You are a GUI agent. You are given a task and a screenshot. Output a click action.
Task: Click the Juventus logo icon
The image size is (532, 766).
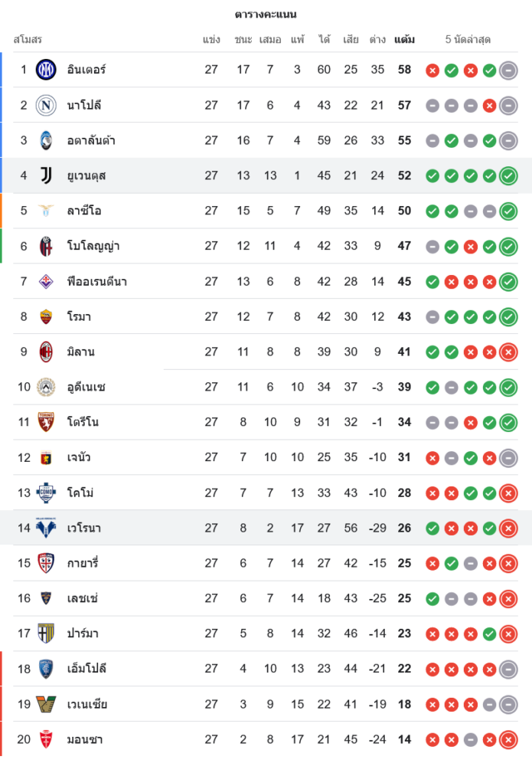(46, 175)
